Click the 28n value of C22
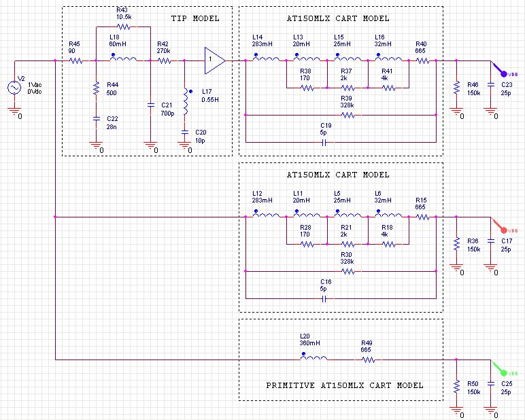This screenshot has width=525, height=420. point(112,127)
